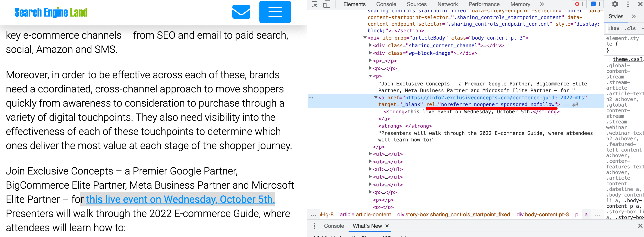Activate the inspect element picker

pyautogui.click(x=315, y=4)
